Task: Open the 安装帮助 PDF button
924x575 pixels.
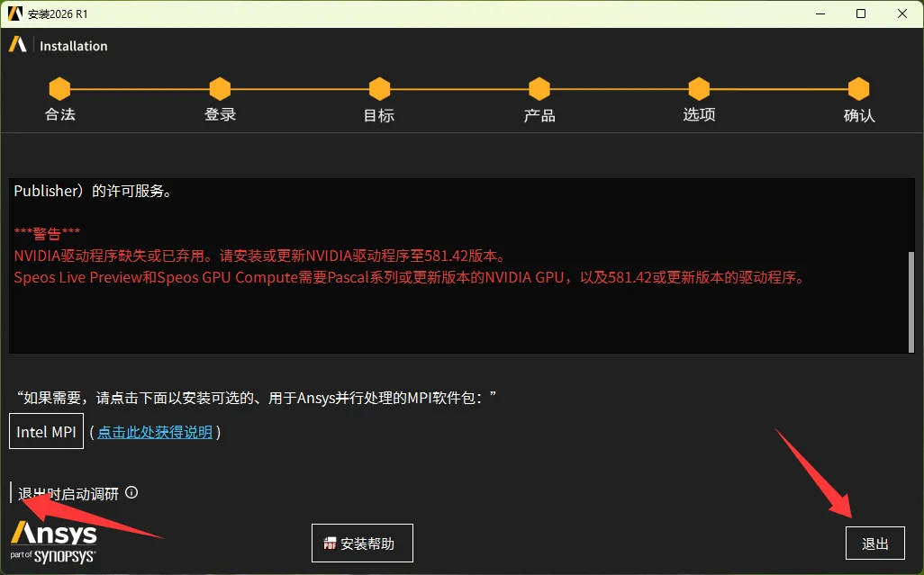Action: (x=362, y=544)
